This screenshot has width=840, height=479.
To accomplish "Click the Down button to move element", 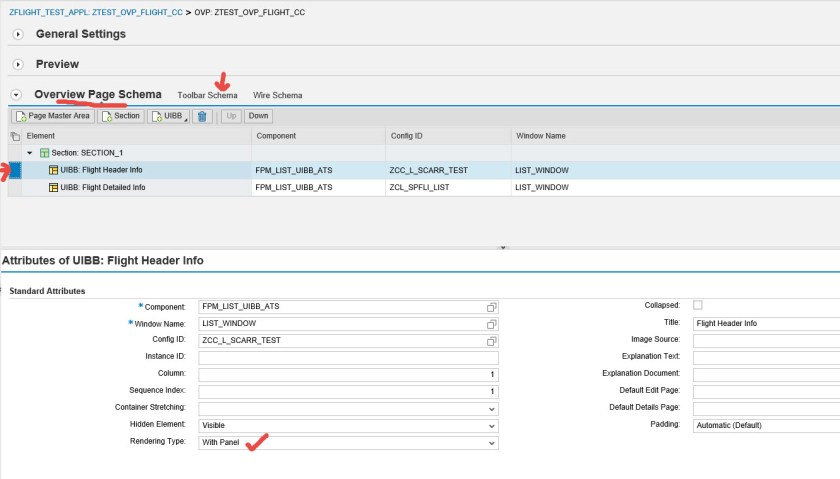I will pos(258,116).
